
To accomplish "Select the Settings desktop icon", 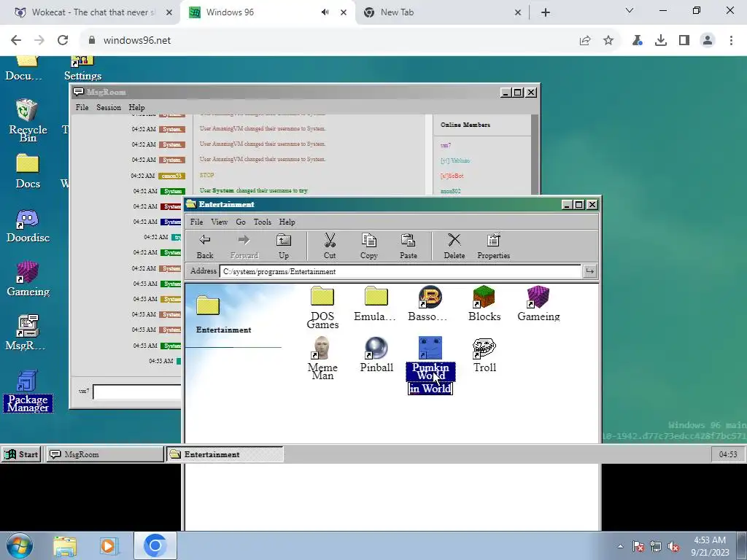I will (82, 69).
